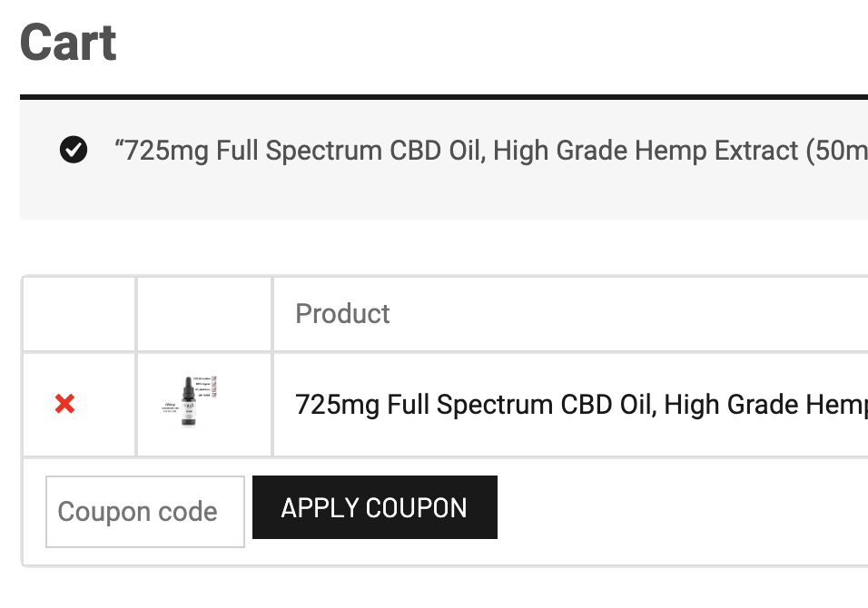Click the coupon row area right of Apply Coupon
Viewport: 868px width, 608px height.
(681, 512)
